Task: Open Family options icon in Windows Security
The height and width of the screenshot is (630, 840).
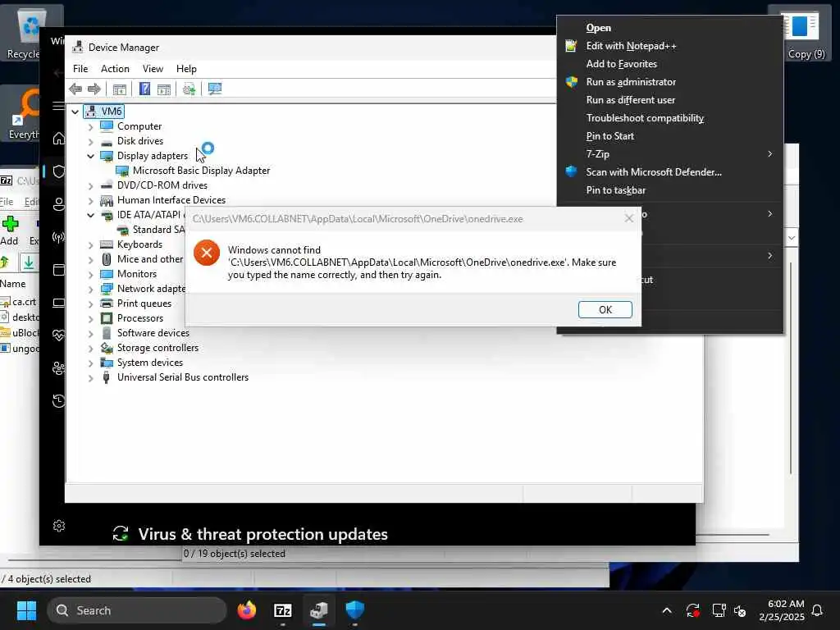Action: click(59, 368)
